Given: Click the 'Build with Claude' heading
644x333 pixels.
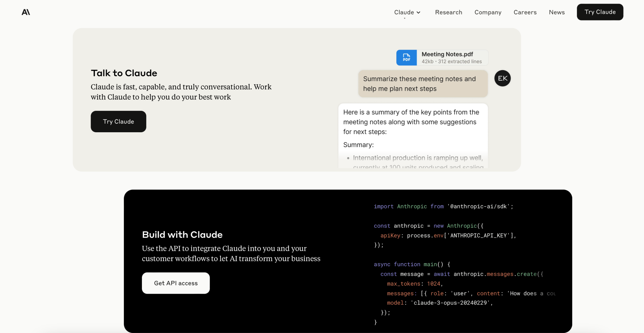Looking at the screenshot, I should click(182, 235).
